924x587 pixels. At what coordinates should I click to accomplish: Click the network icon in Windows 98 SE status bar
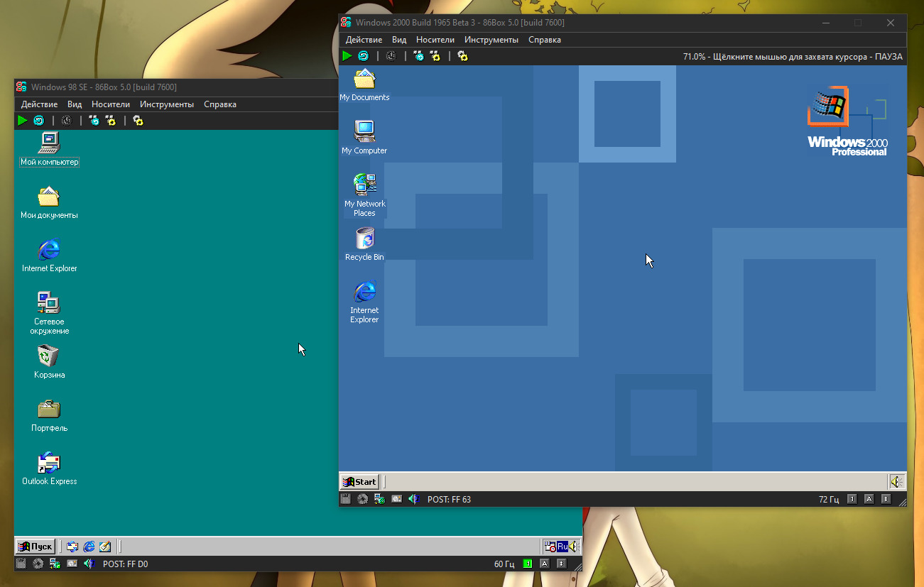(x=55, y=564)
